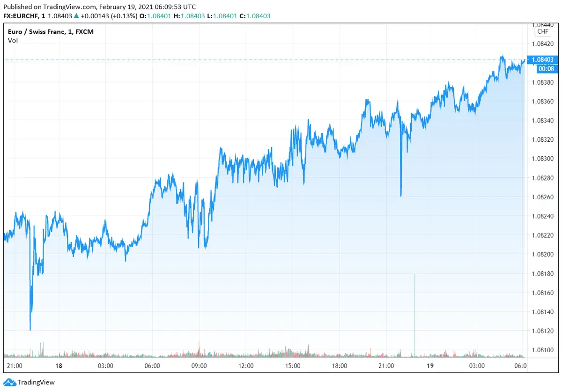
Task: Click the TradingView cloud logo icon
Action: click(9, 382)
